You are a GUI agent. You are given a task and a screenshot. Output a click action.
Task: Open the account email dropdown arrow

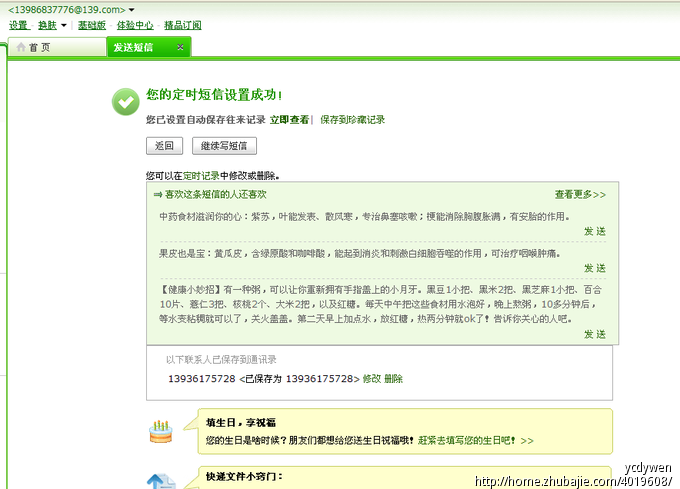131,10
